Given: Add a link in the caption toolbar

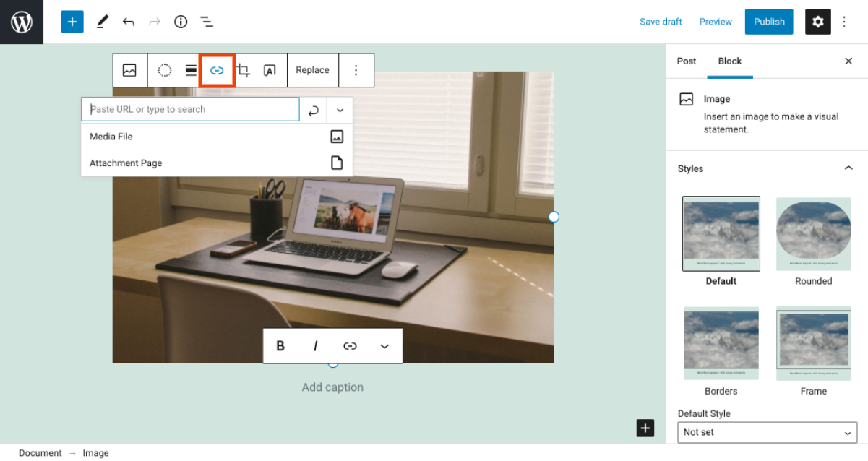Looking at the screenshot, I should coord(350,346).
